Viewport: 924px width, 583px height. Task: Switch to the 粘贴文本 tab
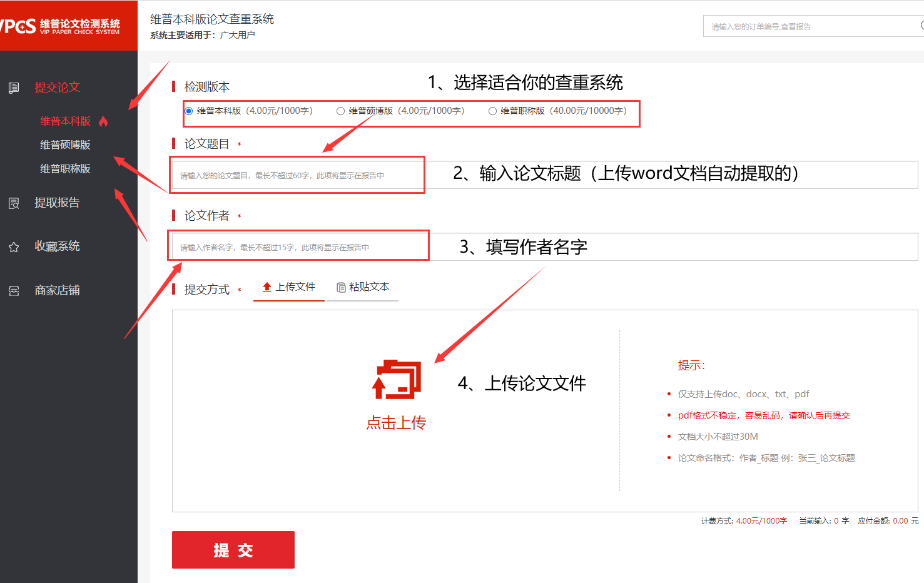coord(363,287)
